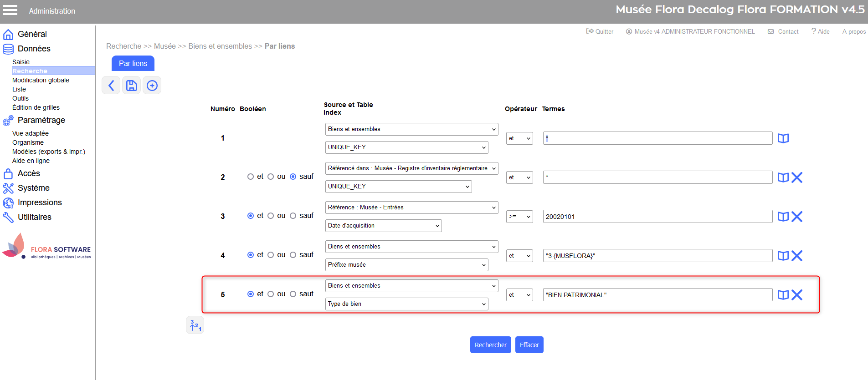Click the save search floppy disk icon

[131, 86]
